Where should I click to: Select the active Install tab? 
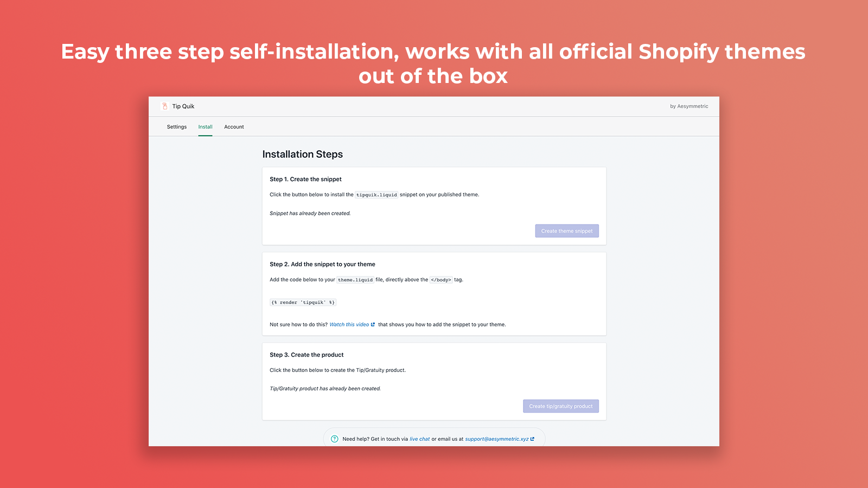tap(205, 126)
